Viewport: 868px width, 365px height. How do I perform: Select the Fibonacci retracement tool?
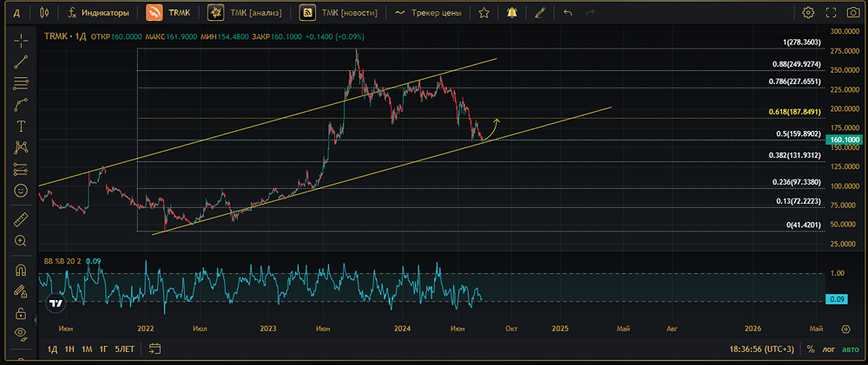coord(21,83)
